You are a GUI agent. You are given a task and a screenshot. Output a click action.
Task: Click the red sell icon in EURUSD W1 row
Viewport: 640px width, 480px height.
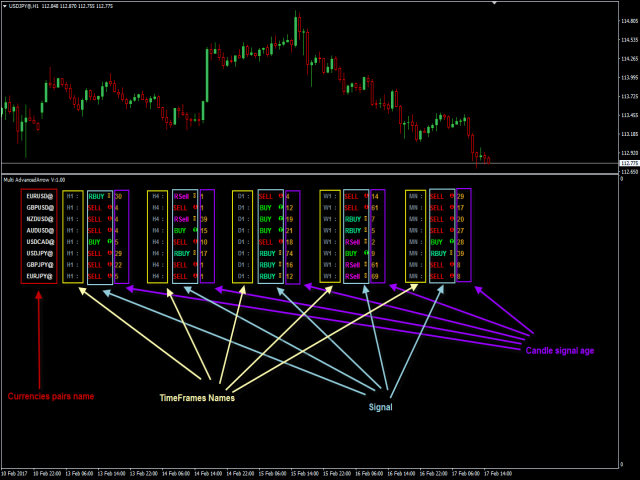(366, 196)
